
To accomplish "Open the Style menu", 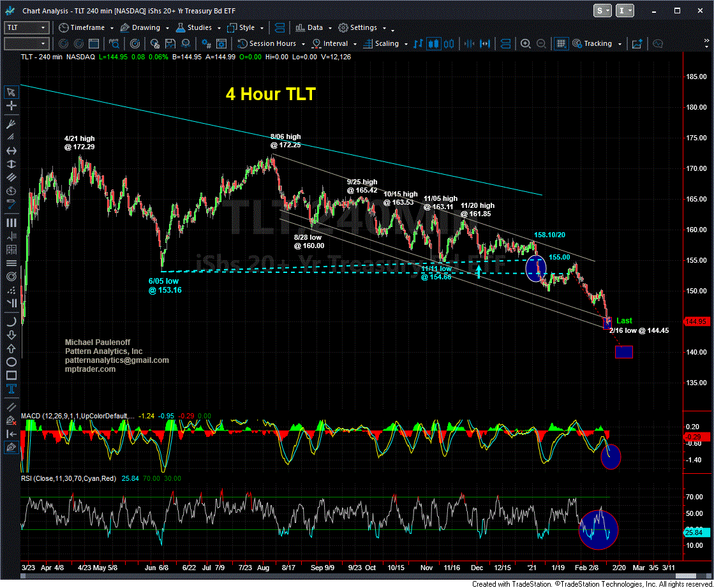I will coord(241,28).
